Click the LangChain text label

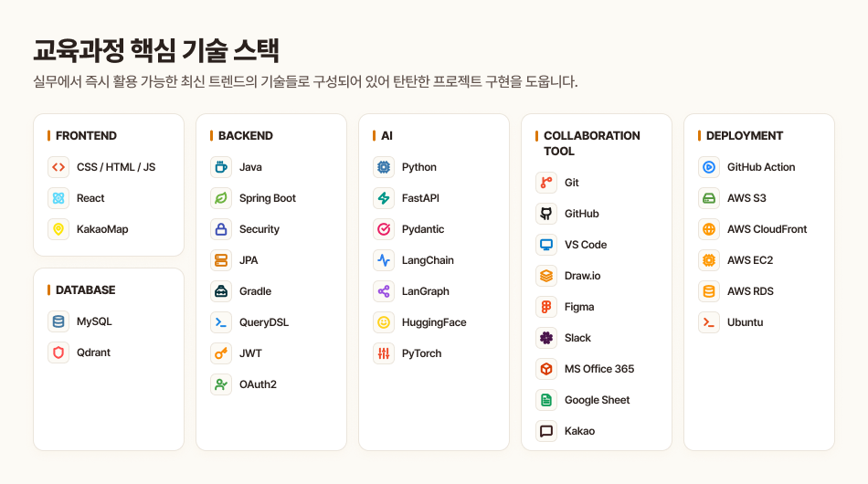(x=428, y=260)
